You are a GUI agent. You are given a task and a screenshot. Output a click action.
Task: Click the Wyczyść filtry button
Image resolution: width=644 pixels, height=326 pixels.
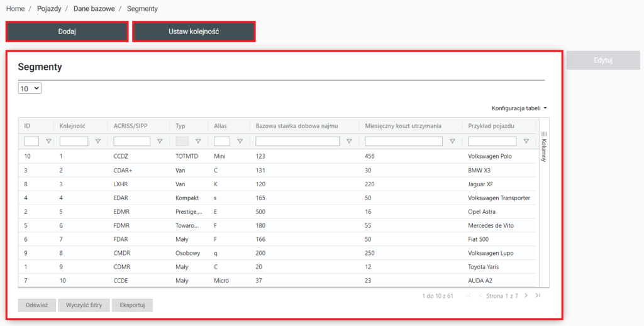[84, 305]
